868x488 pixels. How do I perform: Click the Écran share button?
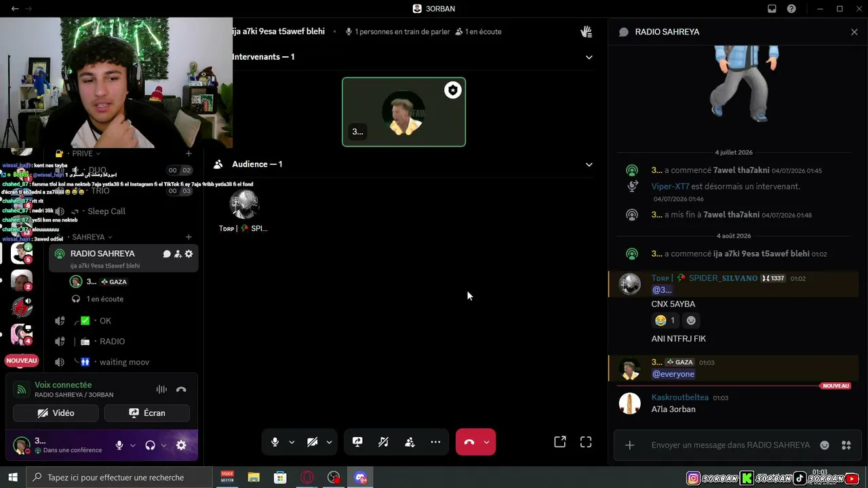[146, 413]
